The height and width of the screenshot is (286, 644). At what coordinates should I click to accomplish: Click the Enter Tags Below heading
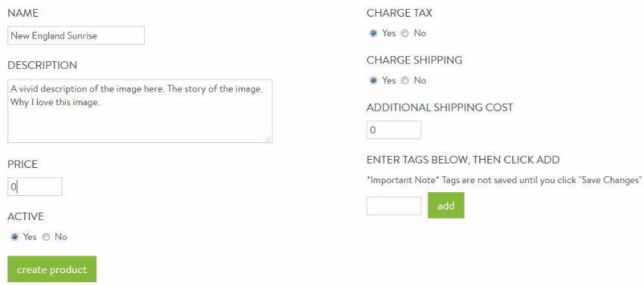pyautogui.click(x=463, y=160)
